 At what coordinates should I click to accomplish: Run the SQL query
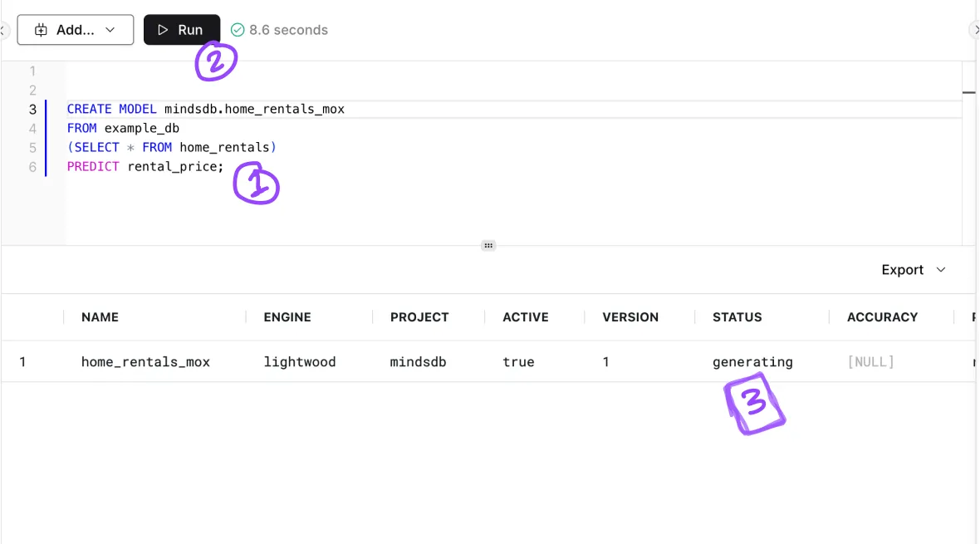point(181,30)
